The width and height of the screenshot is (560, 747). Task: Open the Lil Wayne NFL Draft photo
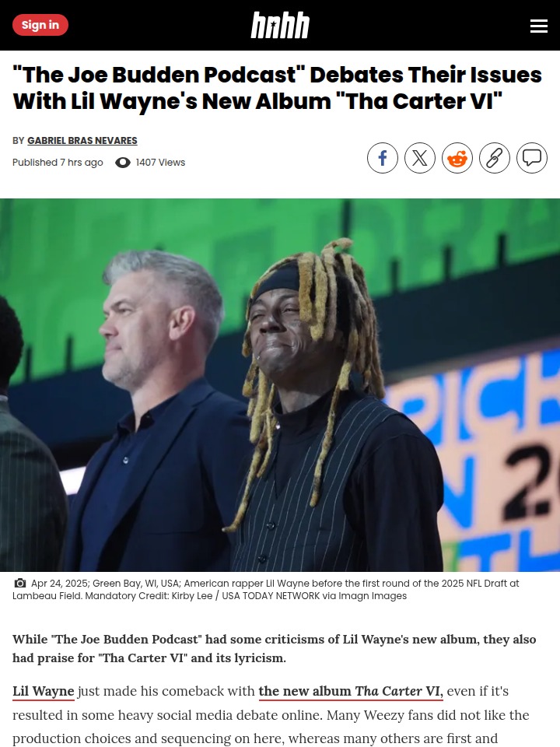tap(280, 385)
